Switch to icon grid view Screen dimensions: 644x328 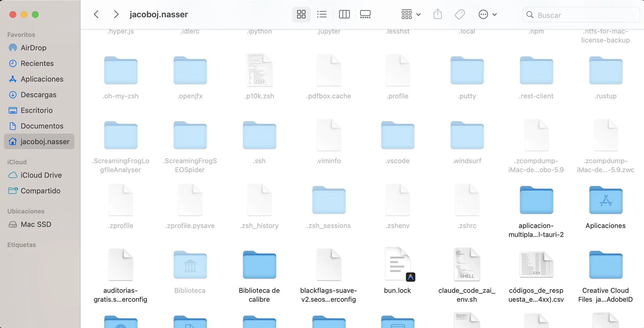coord(301,14)
